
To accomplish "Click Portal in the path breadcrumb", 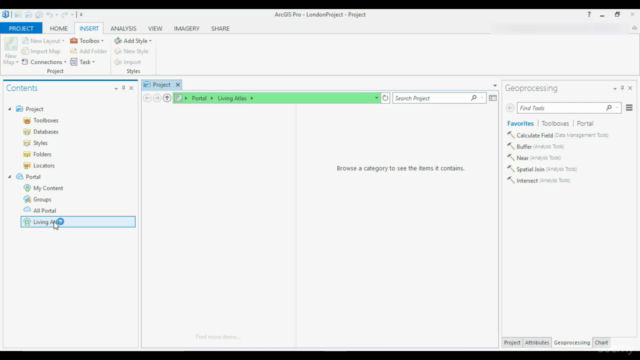I will [x=199, y=98].
